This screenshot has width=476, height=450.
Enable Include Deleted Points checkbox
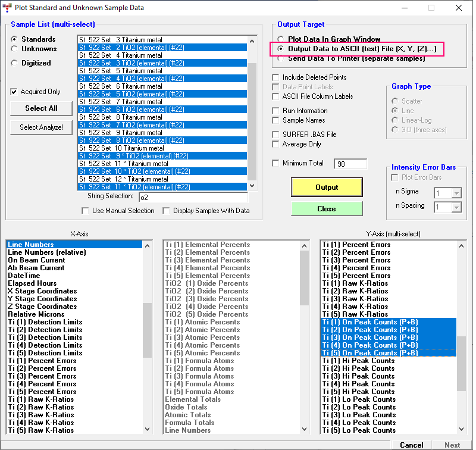click(x=275, y=77)
